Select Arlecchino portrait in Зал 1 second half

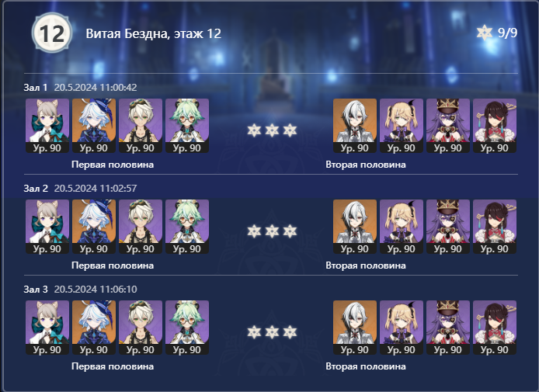(x=355, y=126)
